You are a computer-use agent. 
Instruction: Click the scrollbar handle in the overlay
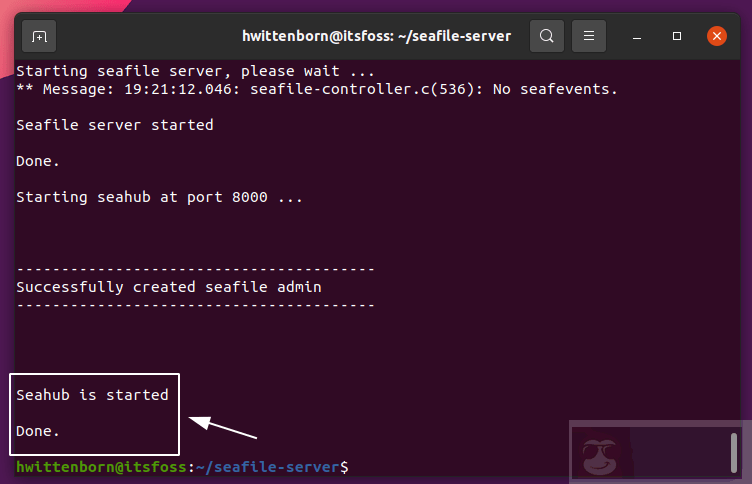pyautogui.click(x=733, y=453)
